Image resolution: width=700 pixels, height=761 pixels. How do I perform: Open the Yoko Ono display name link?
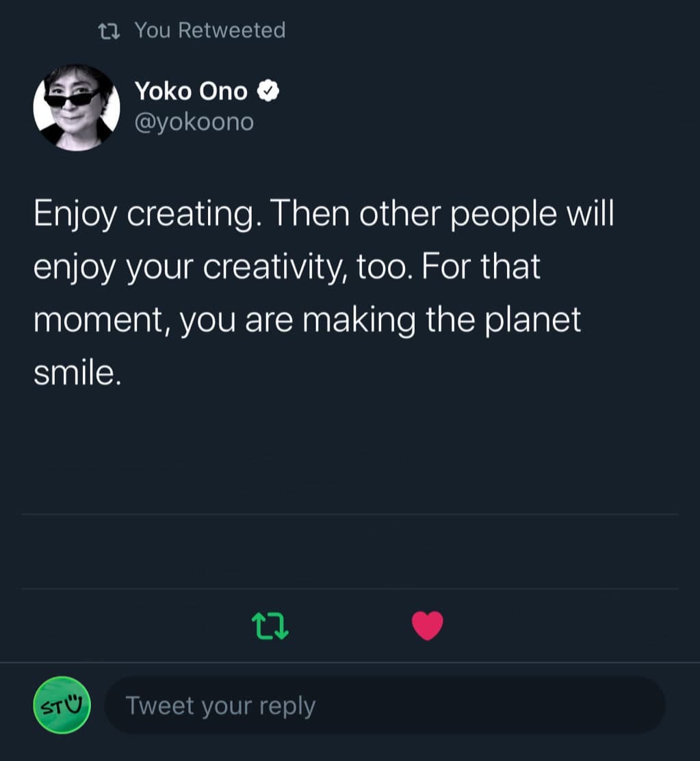191,90
